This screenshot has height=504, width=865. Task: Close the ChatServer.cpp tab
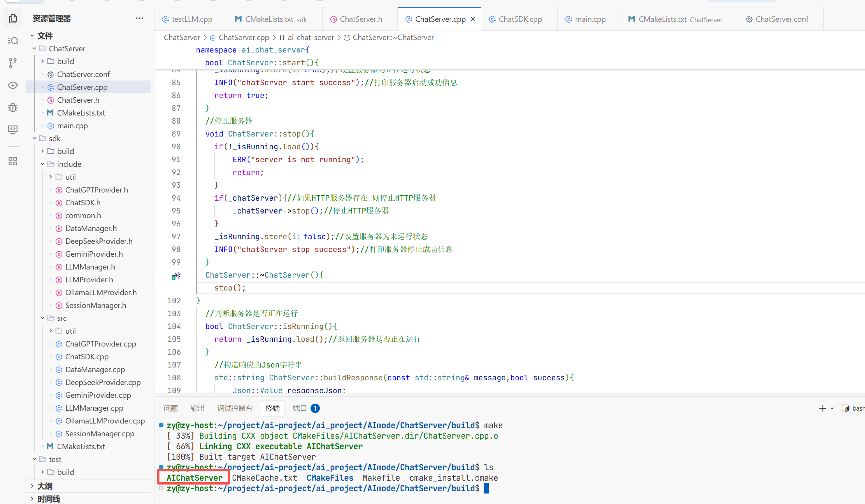tap(473, 19)
